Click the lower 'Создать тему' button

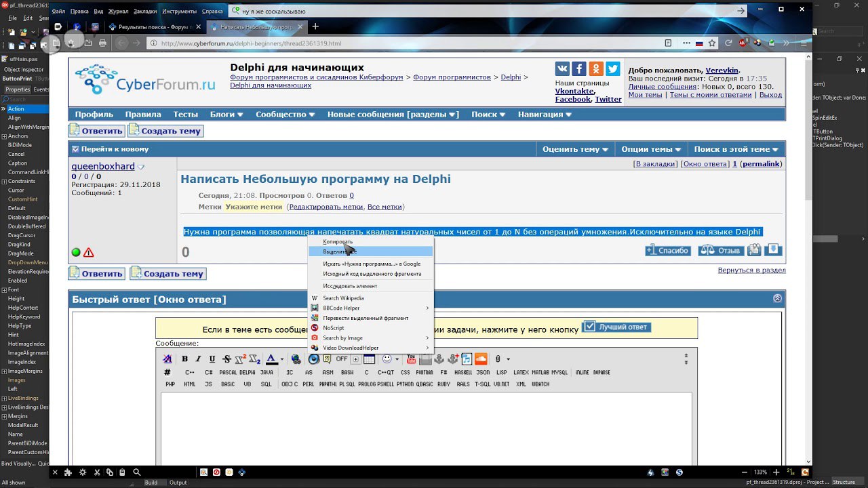167,274
